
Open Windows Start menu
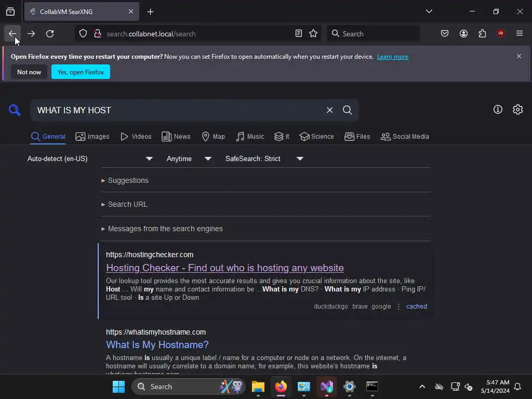point(118,387)
